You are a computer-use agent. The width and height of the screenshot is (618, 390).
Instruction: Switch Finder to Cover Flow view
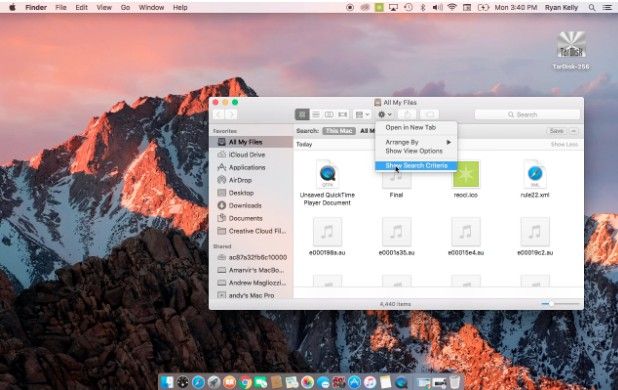343,115
